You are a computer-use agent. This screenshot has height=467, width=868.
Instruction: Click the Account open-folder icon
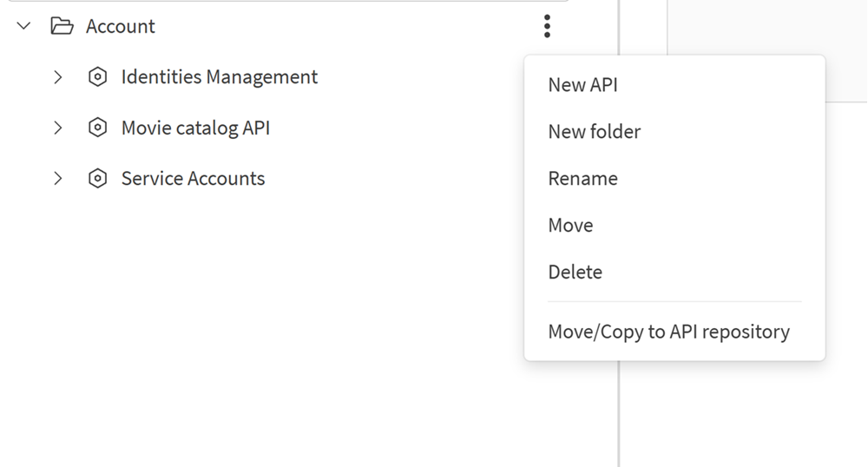(x=61, y=26)
